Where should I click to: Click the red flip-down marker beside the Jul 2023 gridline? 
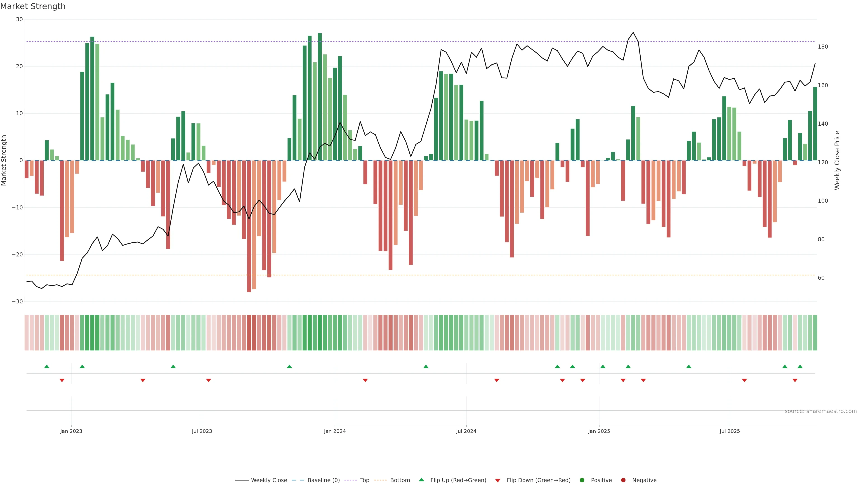point(209,380)
